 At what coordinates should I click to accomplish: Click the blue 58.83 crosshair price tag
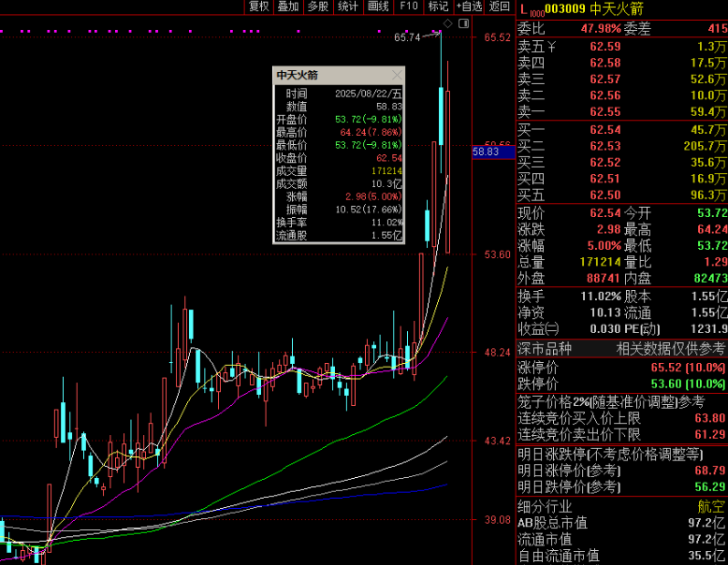493,152
